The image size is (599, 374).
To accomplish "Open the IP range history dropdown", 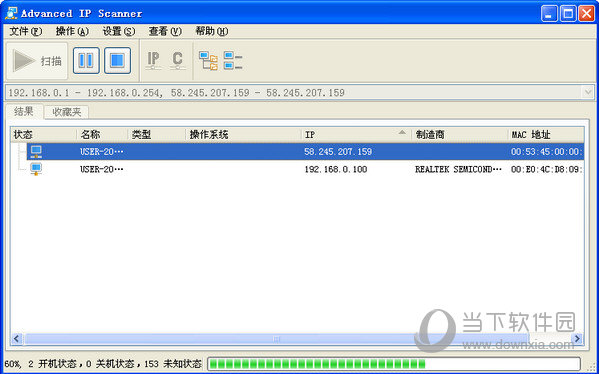I will (x=587, y=92).
